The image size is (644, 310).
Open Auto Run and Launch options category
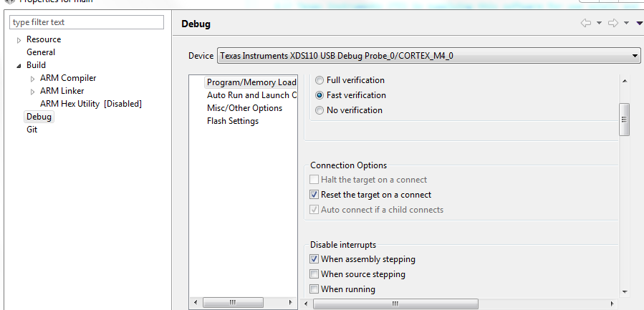tap(251, 95)
